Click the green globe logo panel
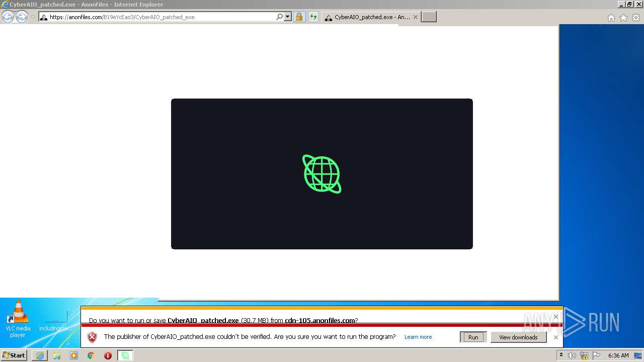Screen dimensions: 644x362 tap(322, 174)
